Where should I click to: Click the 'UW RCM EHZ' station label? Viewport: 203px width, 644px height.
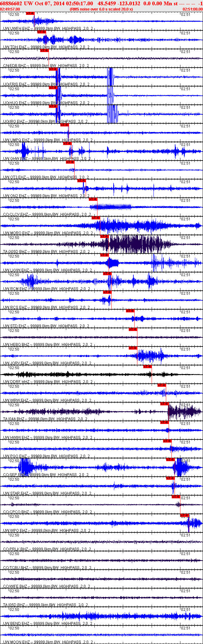[x=15, y=289]
